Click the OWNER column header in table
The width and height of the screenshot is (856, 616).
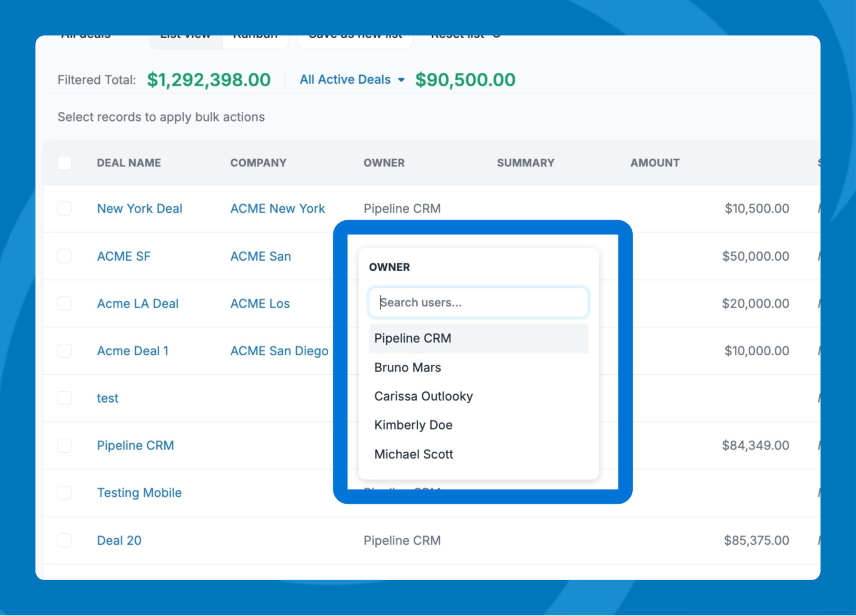384,163
